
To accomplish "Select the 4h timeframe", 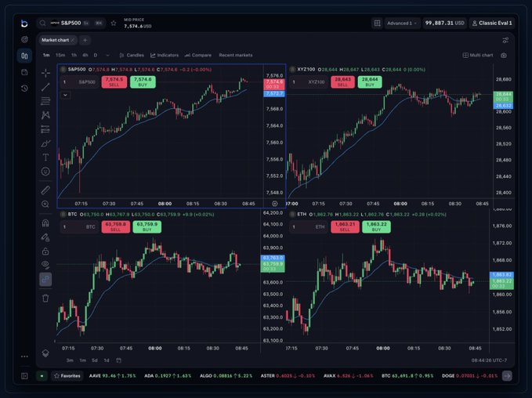I will coord(85,55).
